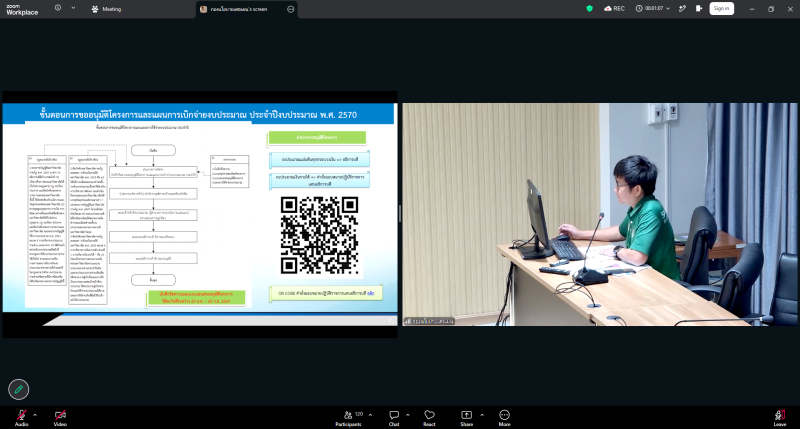Expand the Participants options arrow
Viewport: 800px width, 429px height.
370,415
